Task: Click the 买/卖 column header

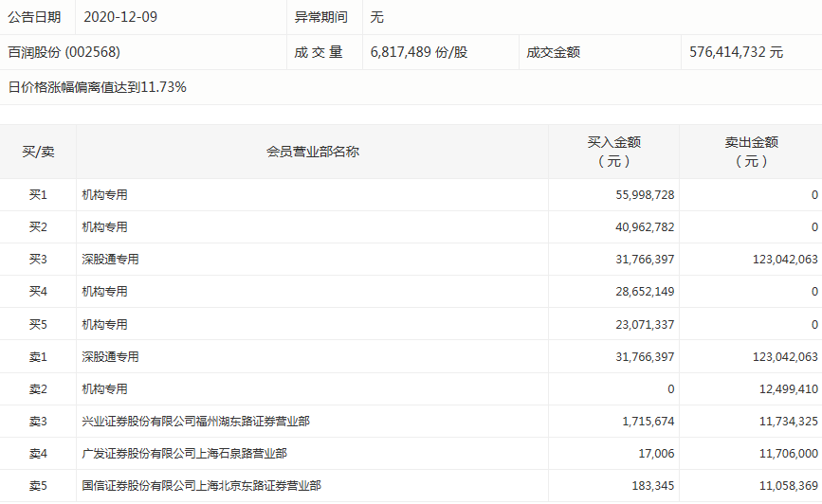Action: pyautogui.click(x=38, y=152)
